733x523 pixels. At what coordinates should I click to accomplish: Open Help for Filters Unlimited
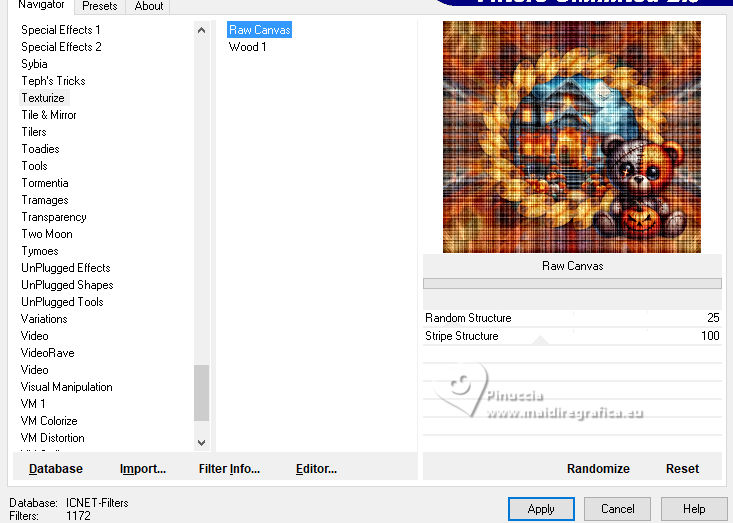coord(694,509)
